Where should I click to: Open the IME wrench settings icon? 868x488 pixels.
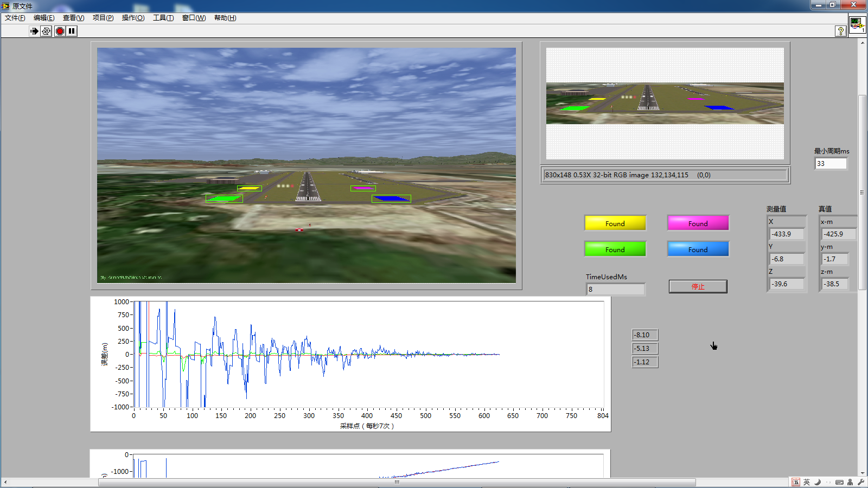(x=860, y=482)
